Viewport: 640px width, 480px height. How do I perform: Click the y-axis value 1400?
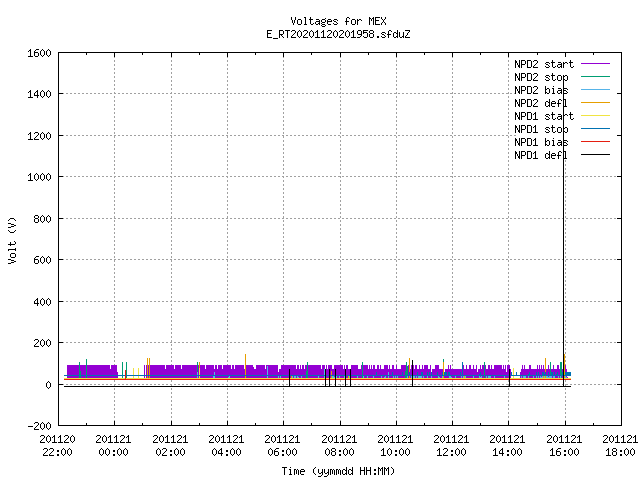pyautogui.click(x=39, y=94)
